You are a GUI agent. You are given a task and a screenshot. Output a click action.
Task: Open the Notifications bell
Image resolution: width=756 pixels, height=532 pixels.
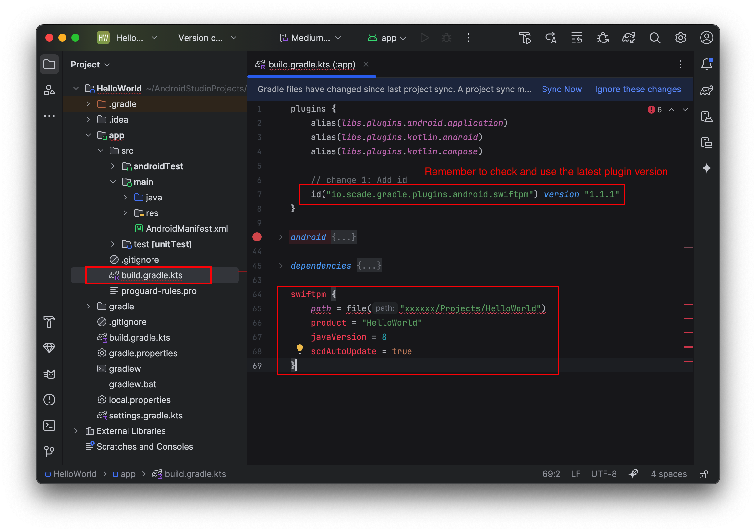tap(707, 64)
